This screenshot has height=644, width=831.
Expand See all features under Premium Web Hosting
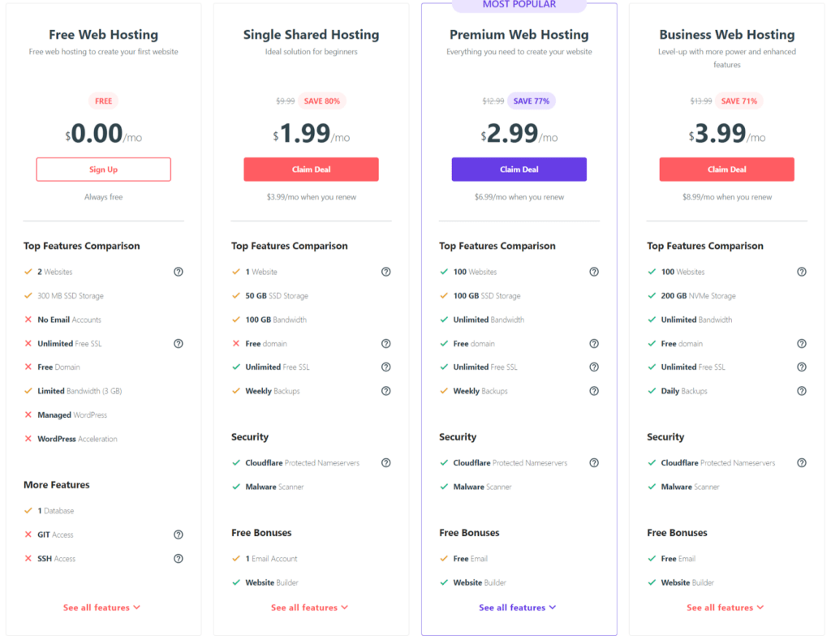point(518,607)
